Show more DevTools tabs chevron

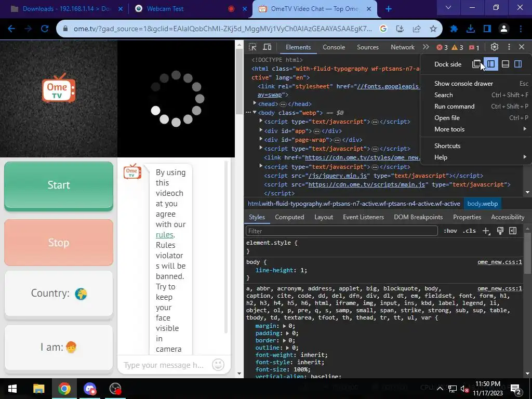pyautogui.click(x=426, y=47)
